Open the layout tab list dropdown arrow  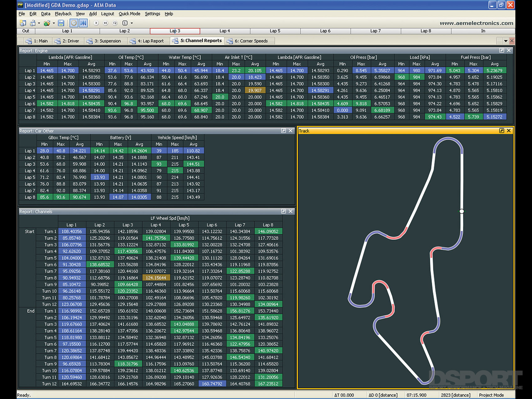[505, 41]
